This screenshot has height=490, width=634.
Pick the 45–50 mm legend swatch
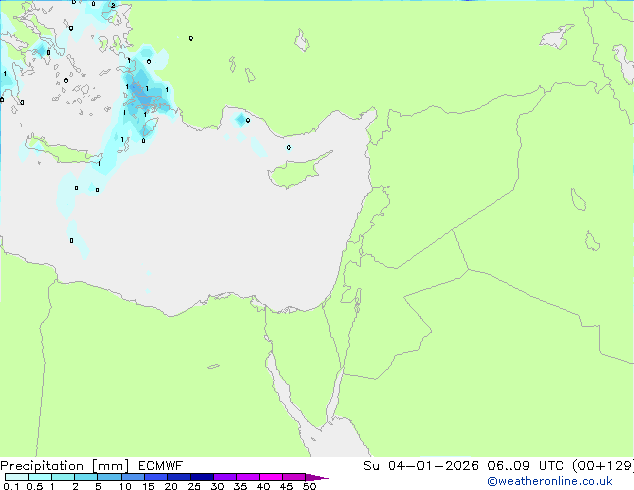tap(294, 477)
